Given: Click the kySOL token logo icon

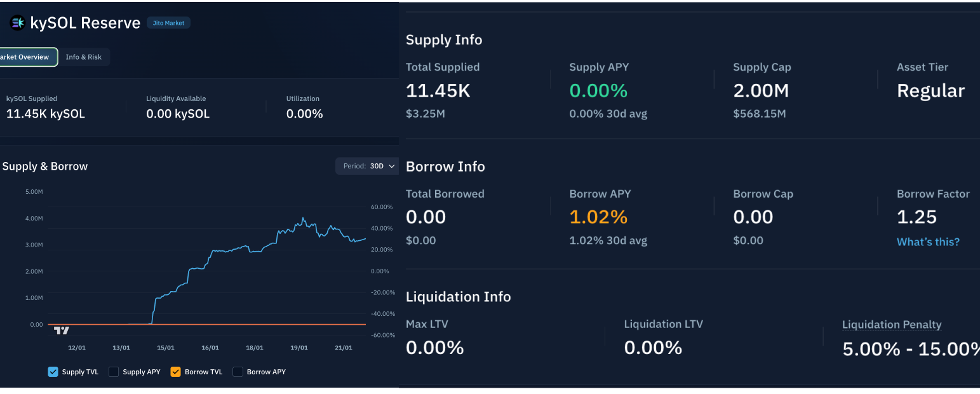Looking at the screenshot, I should pos(17,23).
